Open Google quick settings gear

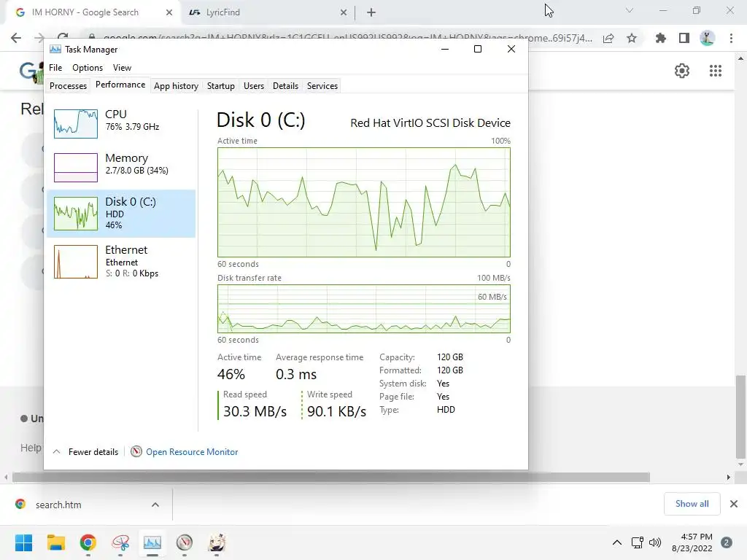(682, 71)
